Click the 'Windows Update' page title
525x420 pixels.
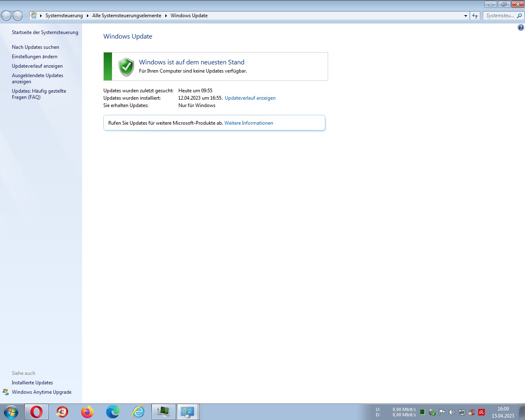point(128,37)
